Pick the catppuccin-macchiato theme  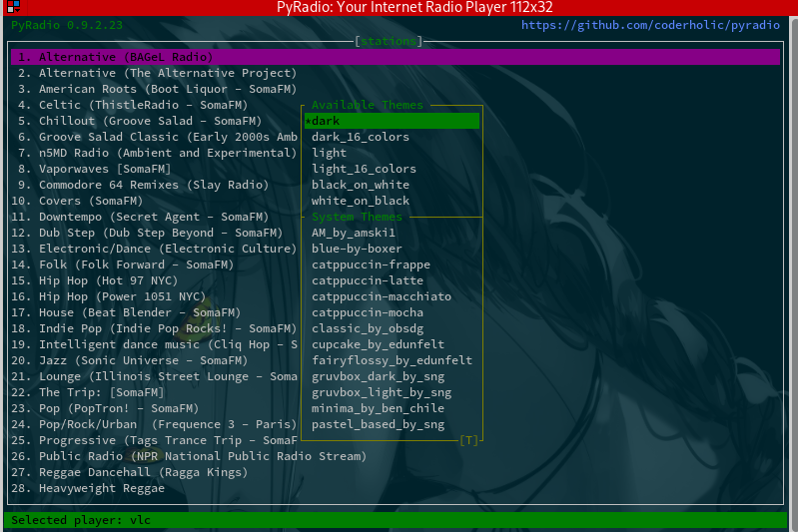(382, 296)
